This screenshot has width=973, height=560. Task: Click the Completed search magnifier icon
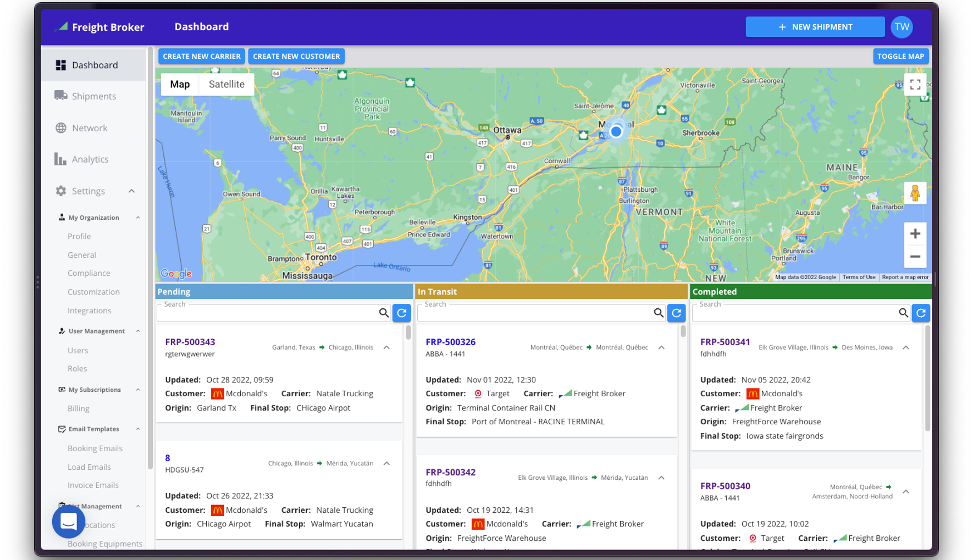[903, 313]
